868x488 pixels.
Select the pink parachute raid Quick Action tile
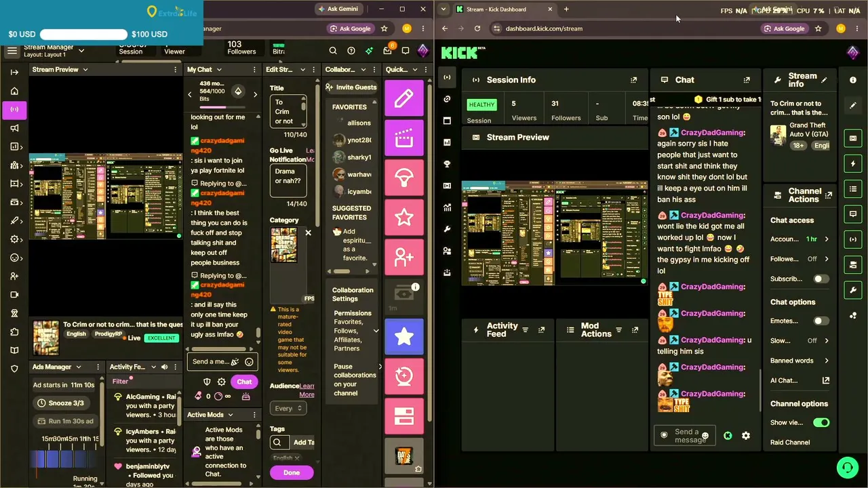[x=404, y=178]
